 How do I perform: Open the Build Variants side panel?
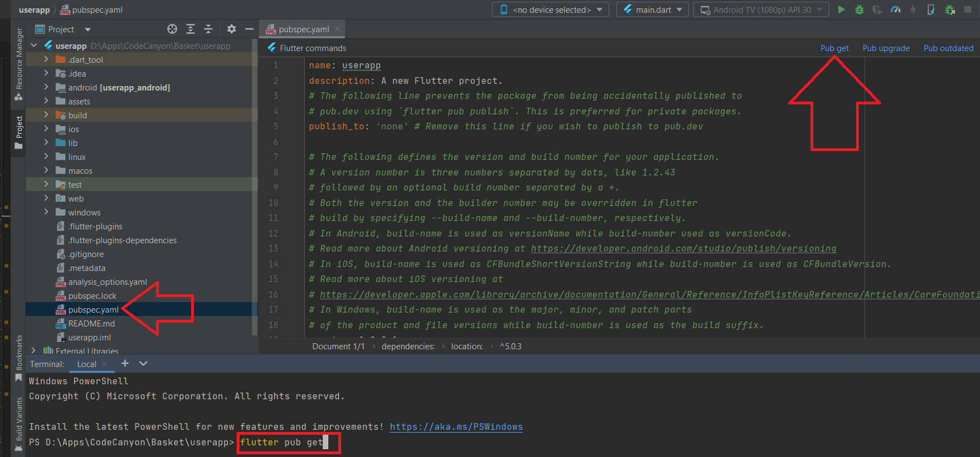click(x=19, y=423)
